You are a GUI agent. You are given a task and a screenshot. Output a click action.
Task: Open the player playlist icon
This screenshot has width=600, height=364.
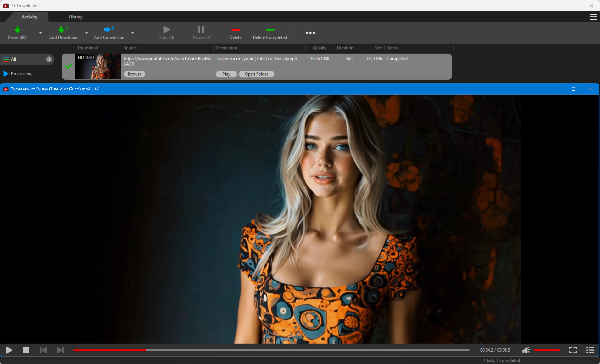coord(590,350)
